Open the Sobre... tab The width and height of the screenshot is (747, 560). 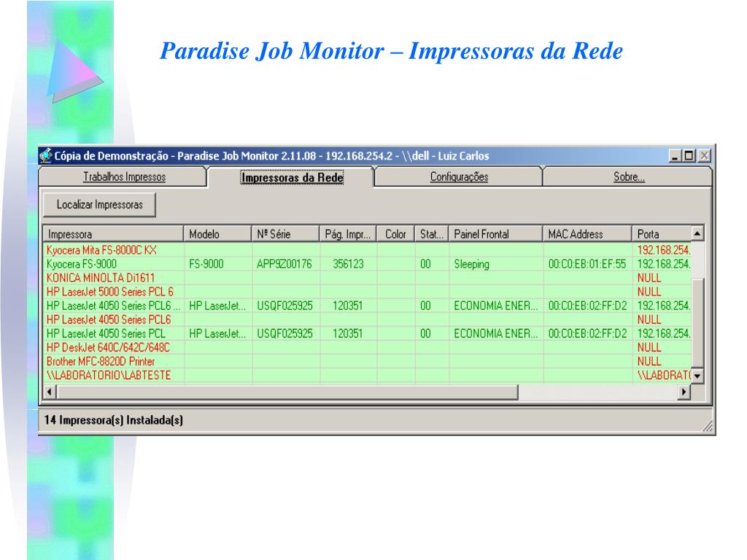pyautogui.click(x=628, y=176)
